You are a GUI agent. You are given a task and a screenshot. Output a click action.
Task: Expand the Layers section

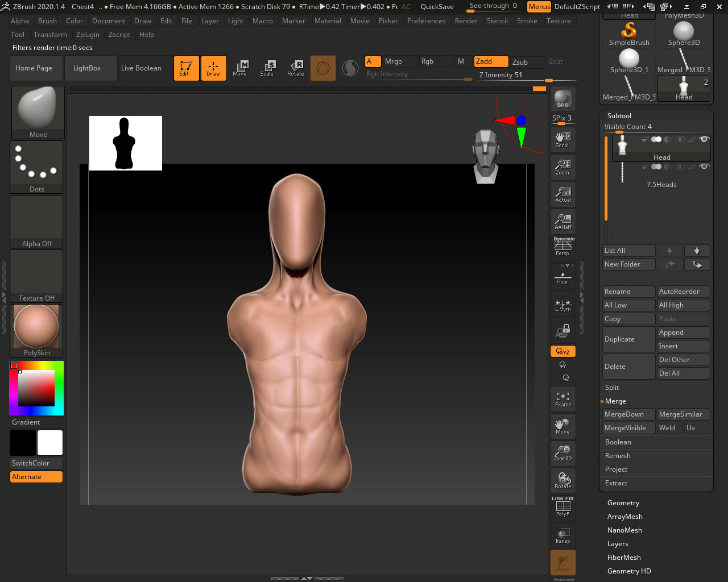(x=618, y=543)
